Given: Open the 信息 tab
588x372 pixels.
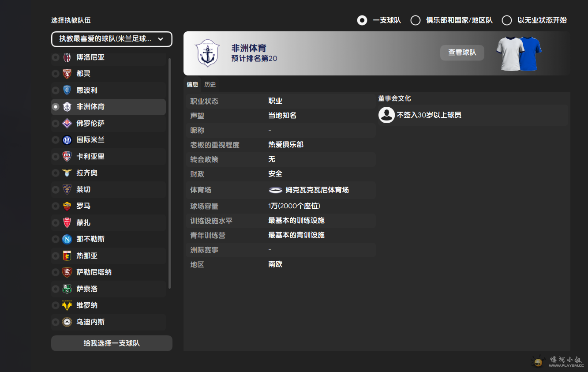Looking at the screenshot, I should click(x=192, y=84).
